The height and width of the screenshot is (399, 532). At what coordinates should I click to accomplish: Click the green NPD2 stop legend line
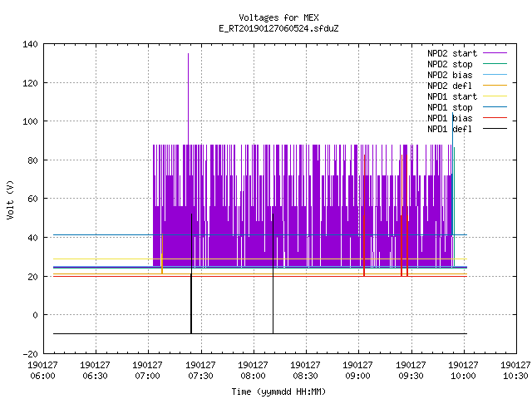click(x=495, y=64)
